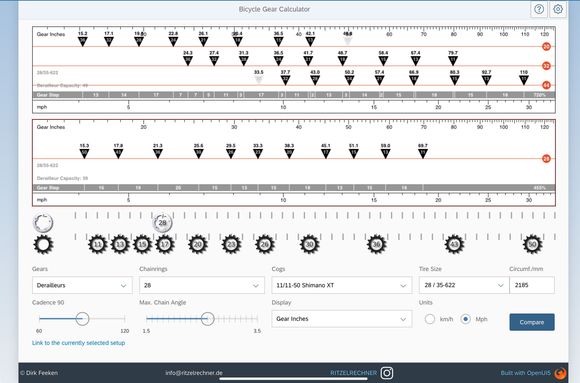Click the Cadence slider handle
The width and height of the screenshot is (580, 383).
(82, 319)
